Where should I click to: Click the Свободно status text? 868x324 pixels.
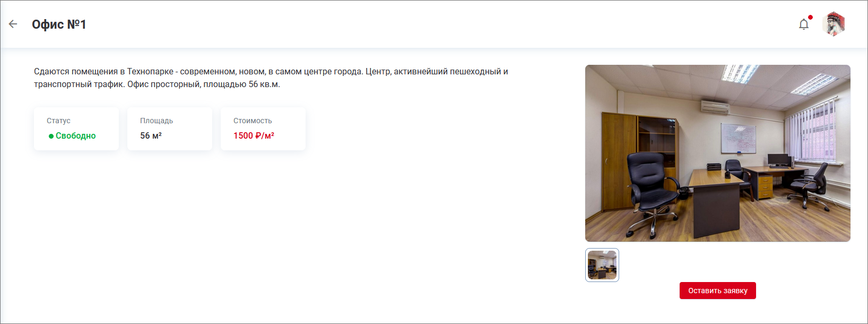tap(76, 136)
